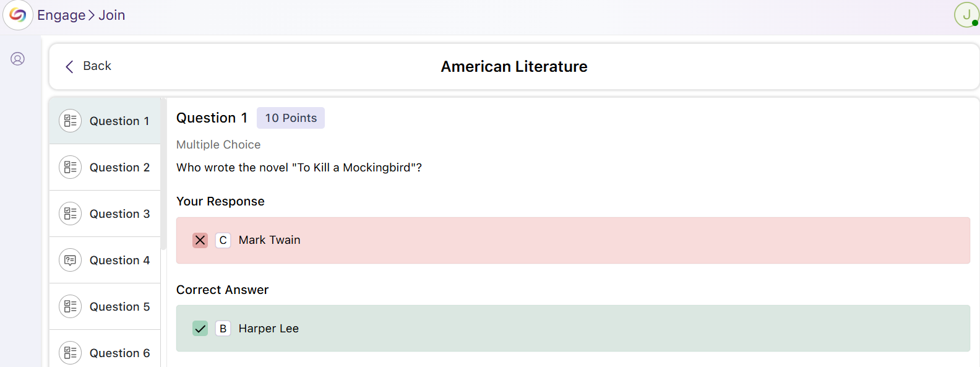Click the 10 Points badge
This screenshot has width=980, height=367.
click(x=291, y=118)
